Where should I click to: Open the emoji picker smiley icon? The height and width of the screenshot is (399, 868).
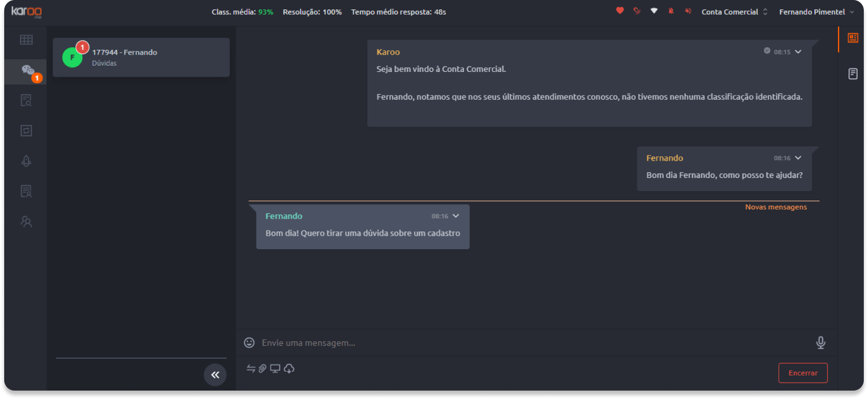(x=249, y=343)
